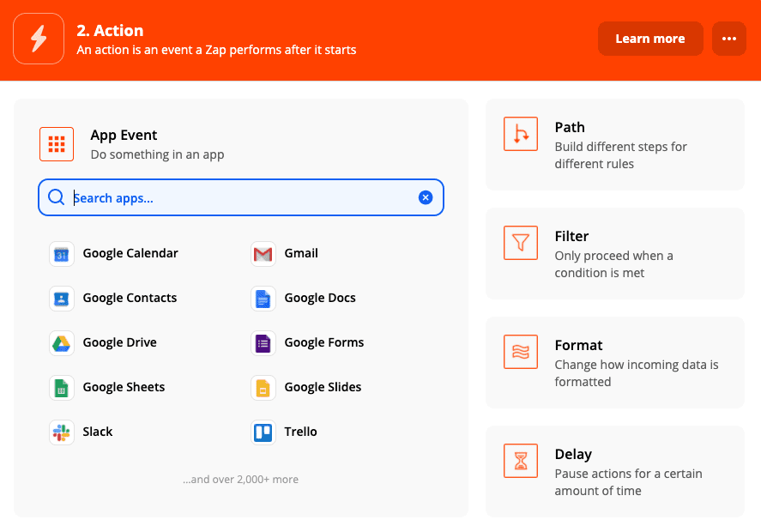Click the Path branching icon

click(x=521, y=134)
